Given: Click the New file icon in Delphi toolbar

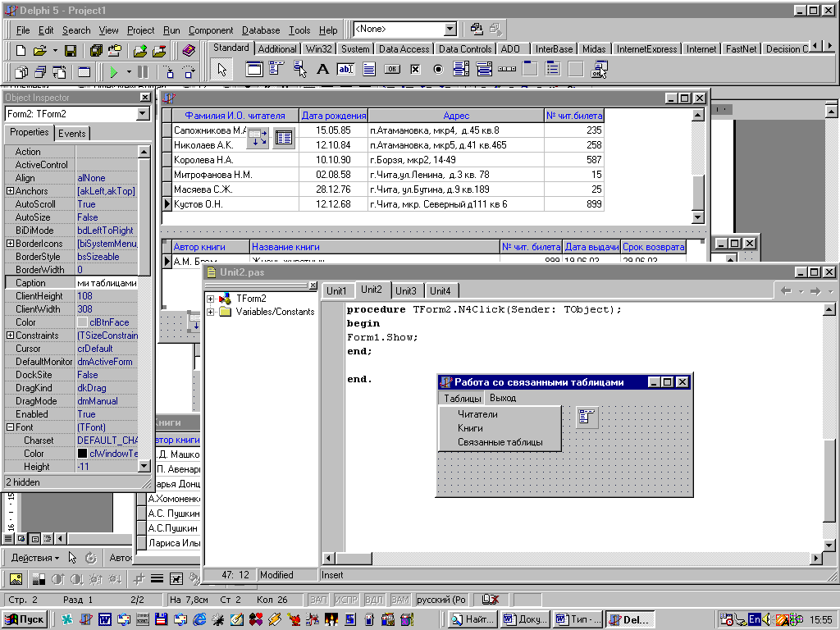Looking at the screenshot, I should pos(21,50).
